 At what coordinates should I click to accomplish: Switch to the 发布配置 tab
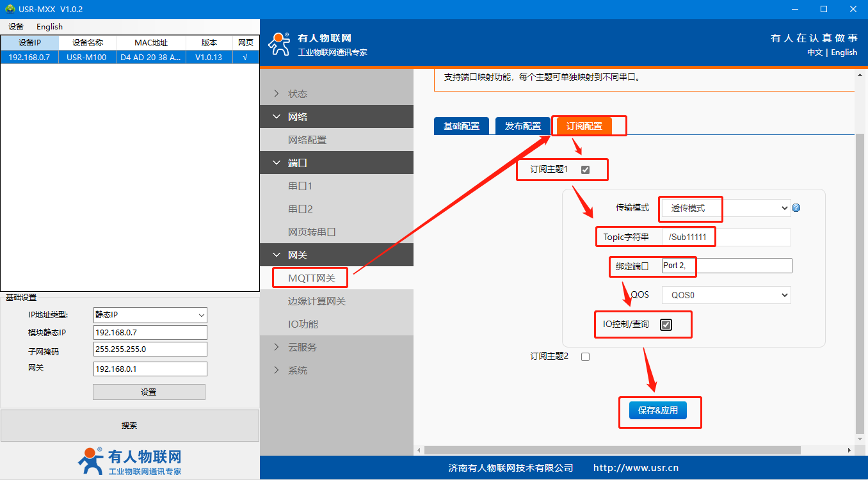click(522, 126)
